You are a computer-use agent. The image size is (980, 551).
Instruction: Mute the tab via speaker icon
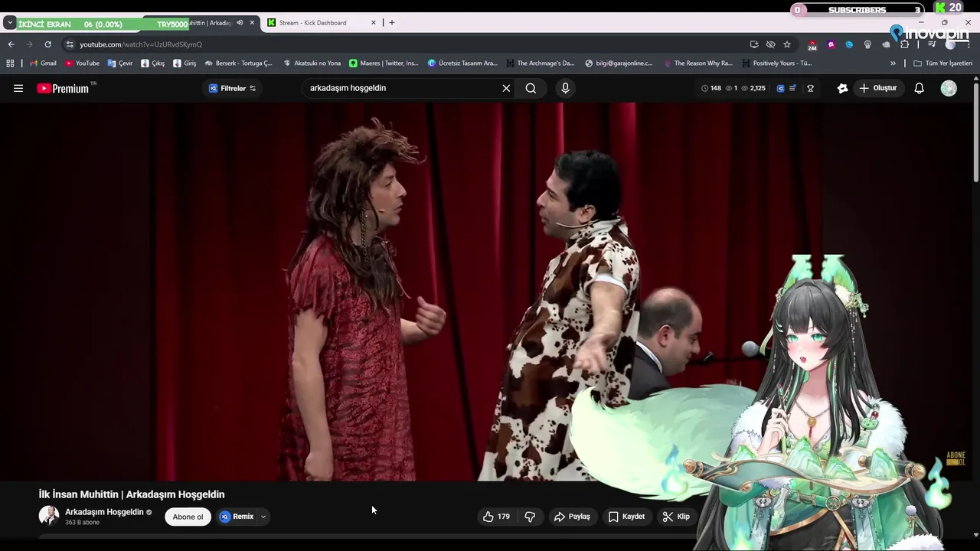tap(240, 23)
